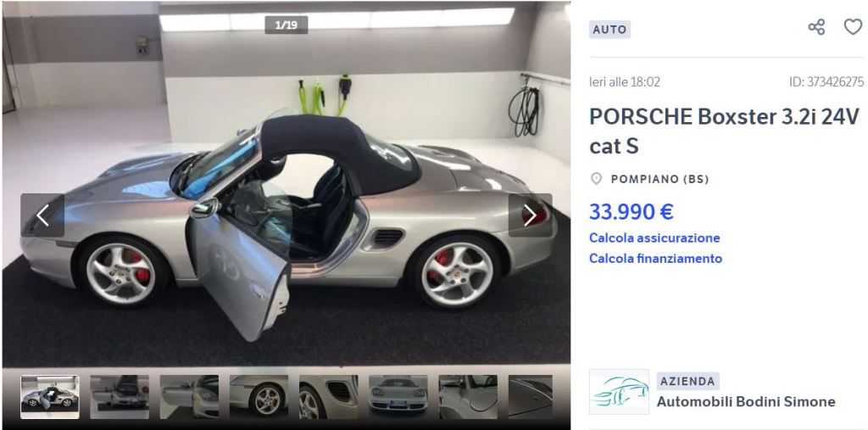This screenshot has width=868, height=430.
Task: Select the seventh thumbnail showing white bodywork
Action: pos(468,397)
